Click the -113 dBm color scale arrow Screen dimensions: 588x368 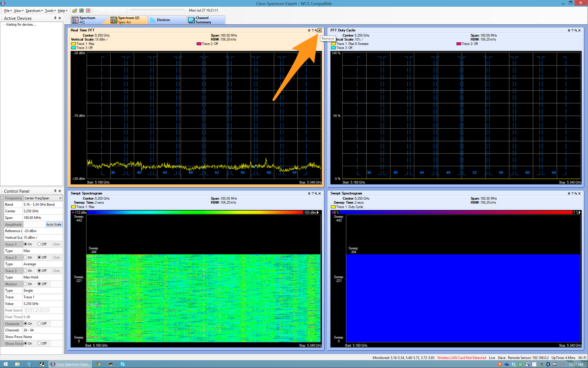click(73, 212)
